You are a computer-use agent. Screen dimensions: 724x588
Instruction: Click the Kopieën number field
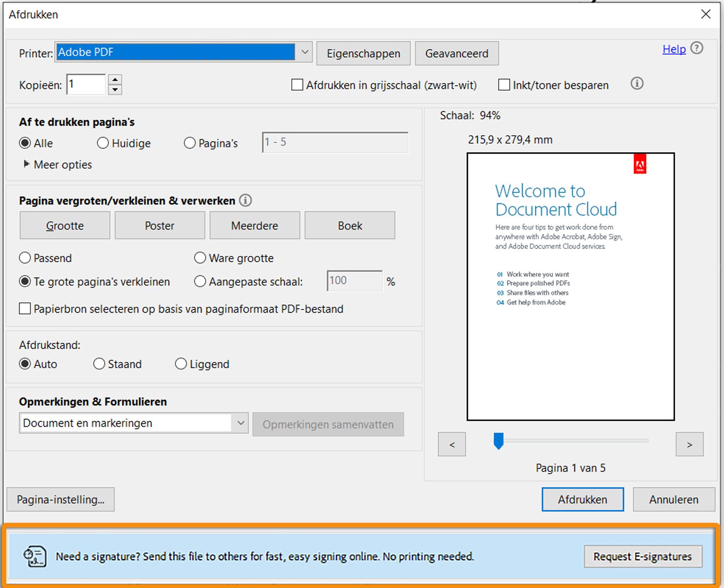[86, 84]
